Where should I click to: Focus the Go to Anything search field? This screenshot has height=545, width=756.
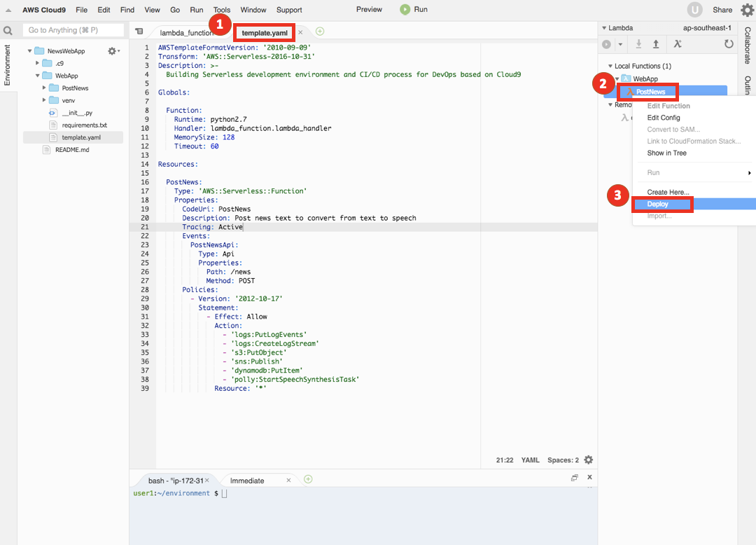[x=73, y=30]
